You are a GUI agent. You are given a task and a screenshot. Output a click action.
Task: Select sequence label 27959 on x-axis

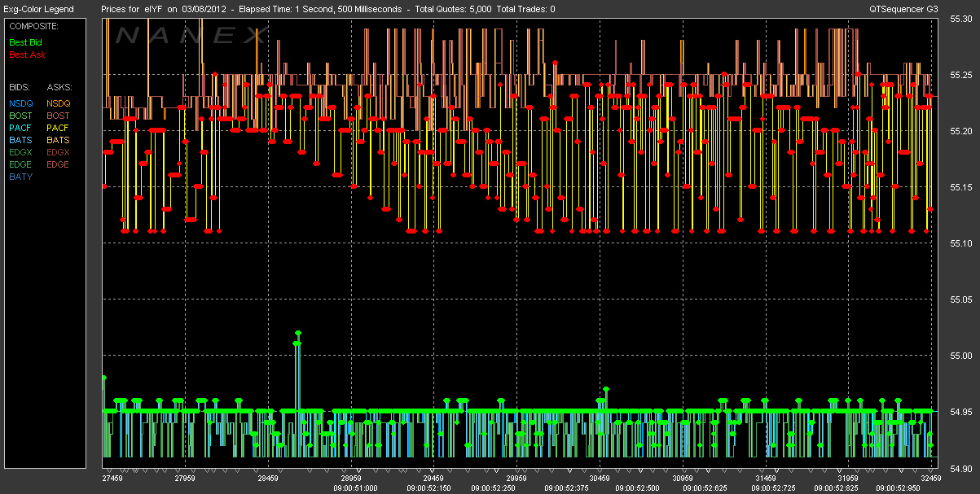point(184,479)
